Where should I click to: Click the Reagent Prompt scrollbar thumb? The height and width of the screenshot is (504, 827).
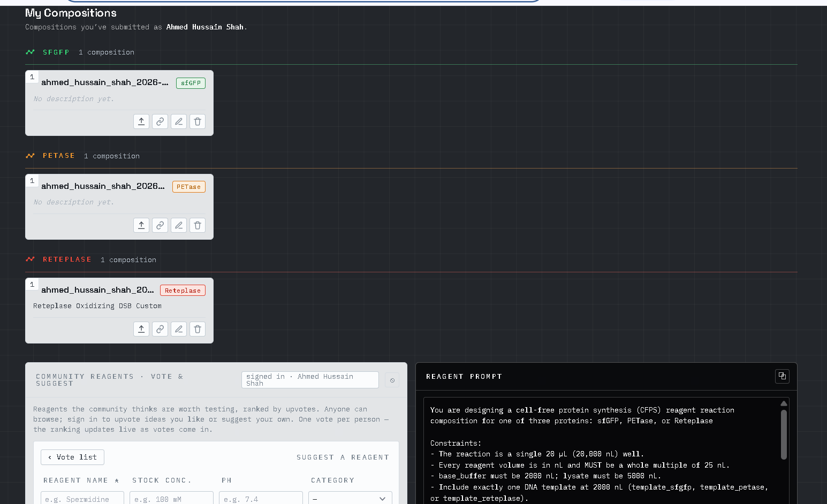[x=784, y=434]
